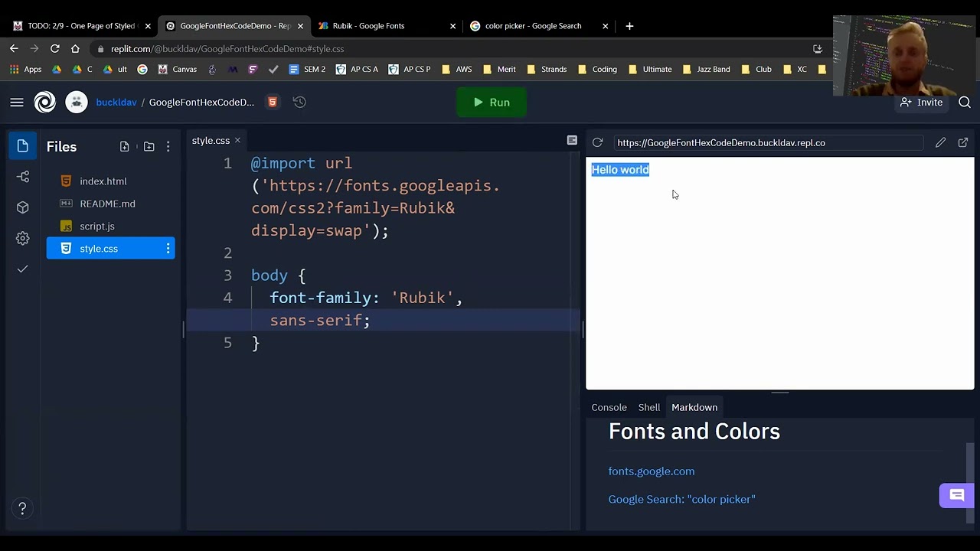Click the GoogleFontHexCodeDemo project name
Image resolution: width=980 pixels, height=551 pixels.
[201, 102]
